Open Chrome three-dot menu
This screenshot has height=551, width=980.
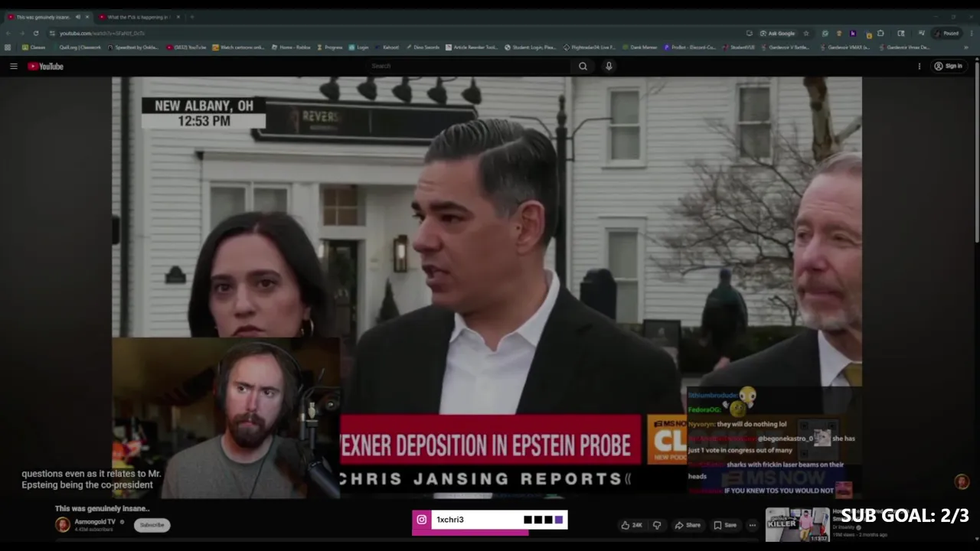971,34
